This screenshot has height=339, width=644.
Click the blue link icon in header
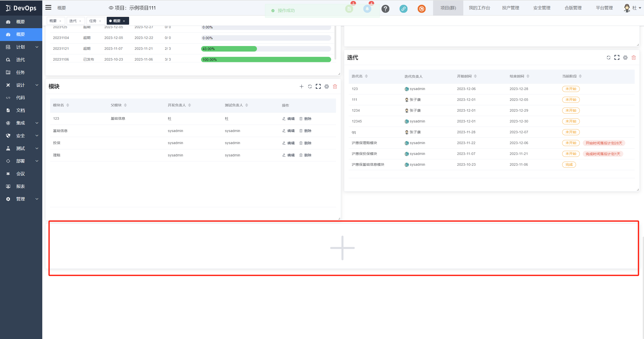click(403, 9)
